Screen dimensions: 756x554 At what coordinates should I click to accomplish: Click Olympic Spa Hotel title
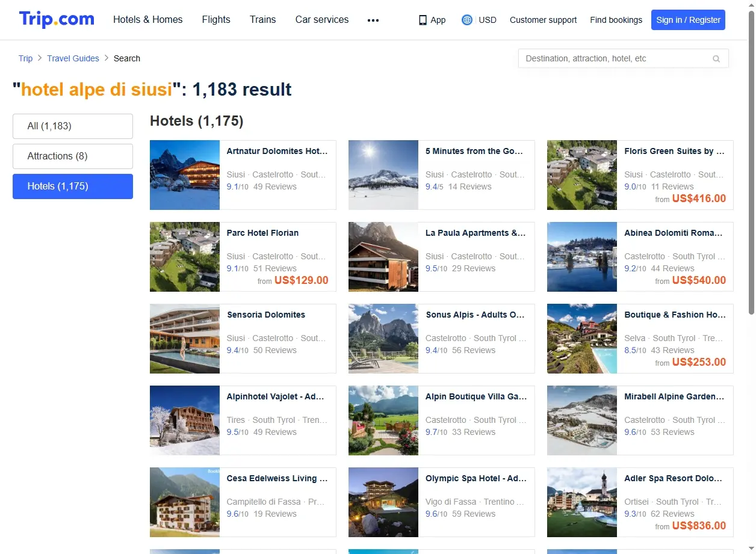pyautogui.click(x=476, y=478)
